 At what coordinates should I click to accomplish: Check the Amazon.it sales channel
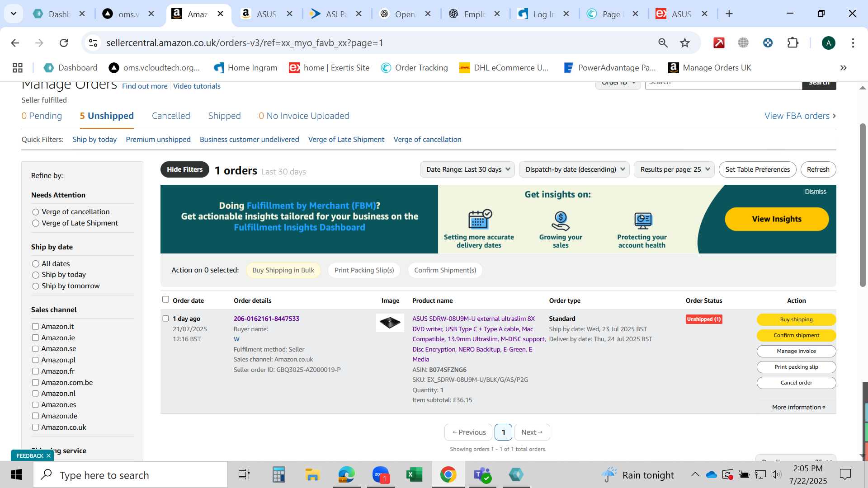pyautogui.click(x=35, y=326)
